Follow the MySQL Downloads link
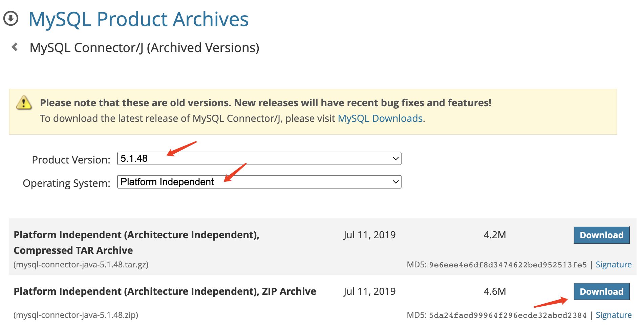 (x=380, y=118)
